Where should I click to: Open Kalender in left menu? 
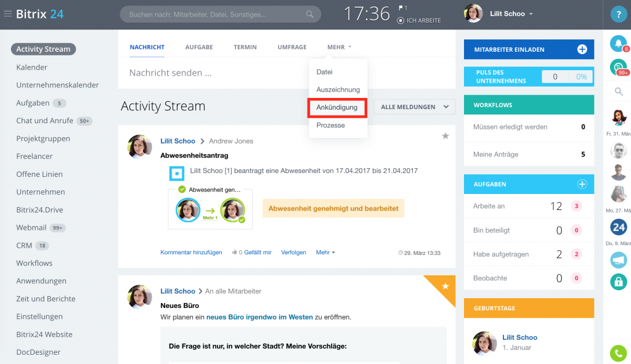32,67
